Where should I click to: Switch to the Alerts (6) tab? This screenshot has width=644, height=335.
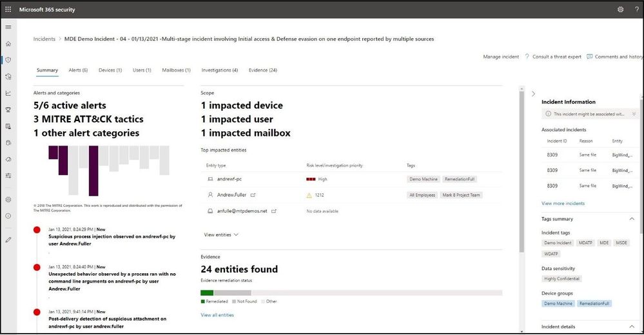point(78,70)
